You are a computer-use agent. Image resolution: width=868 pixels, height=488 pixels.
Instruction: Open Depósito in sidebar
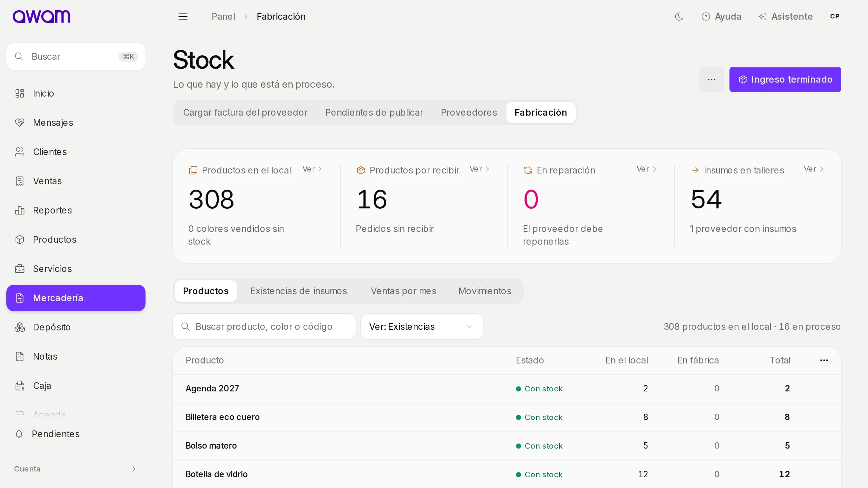[76, 327]
